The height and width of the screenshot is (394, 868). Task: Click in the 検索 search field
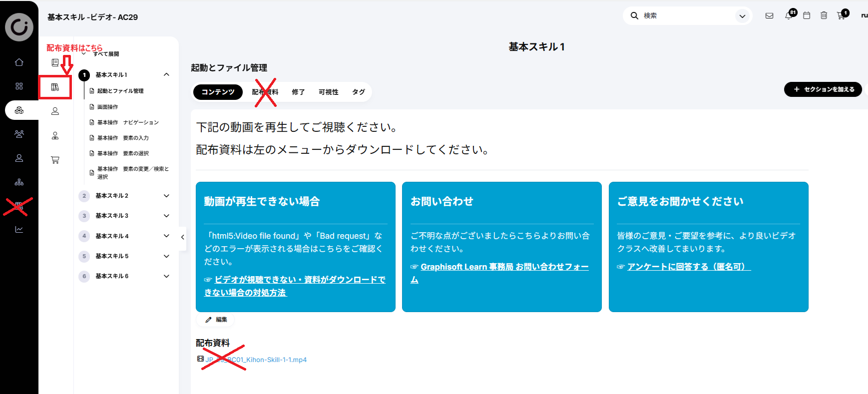[687, 16]
